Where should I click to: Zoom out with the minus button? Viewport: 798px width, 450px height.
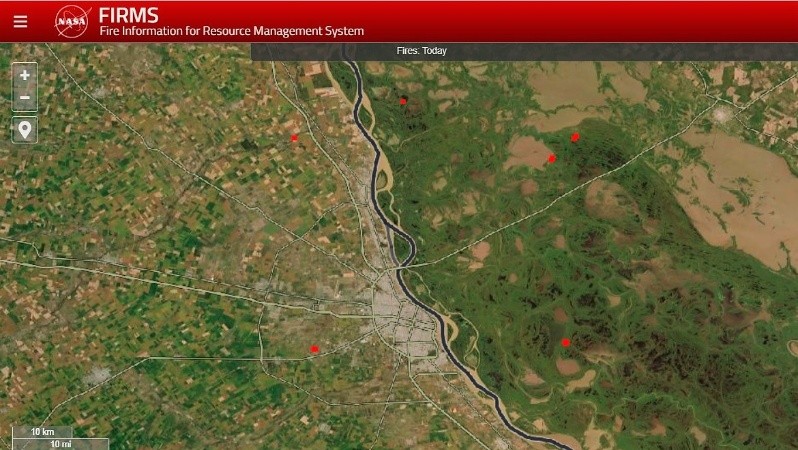tap(25, 97)
